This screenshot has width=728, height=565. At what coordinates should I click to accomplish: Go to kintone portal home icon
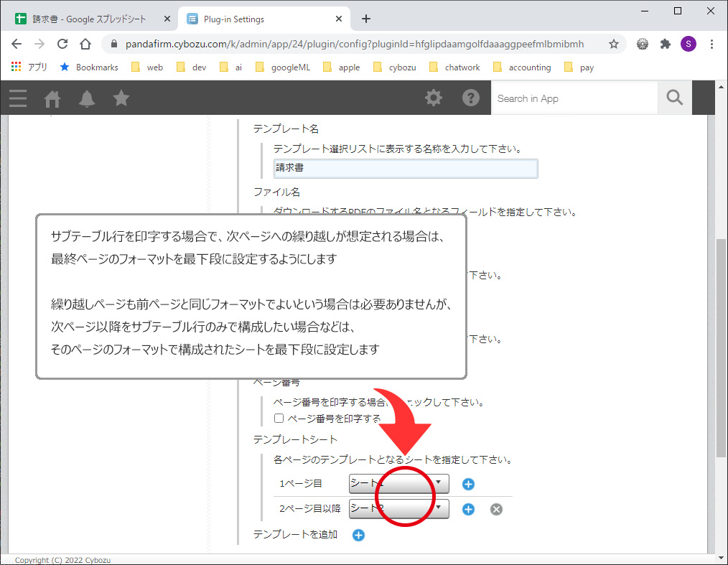pos(52,98)
